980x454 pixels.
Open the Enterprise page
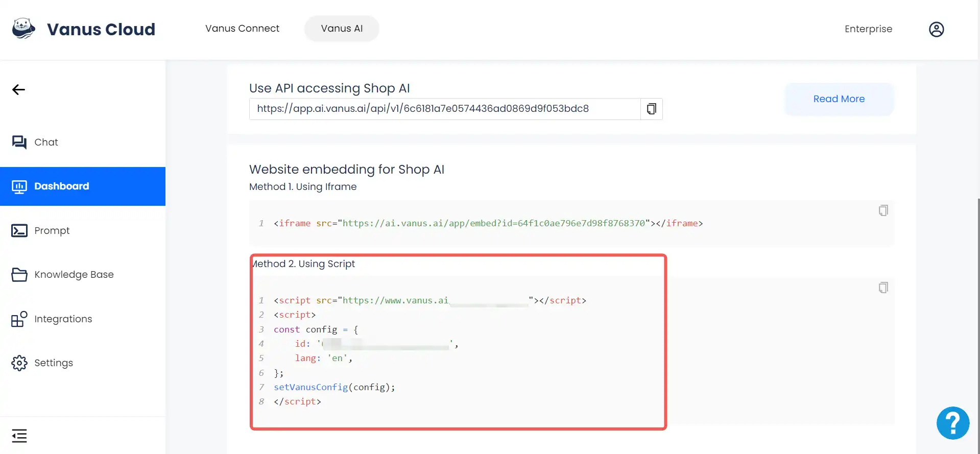[868, 29]
